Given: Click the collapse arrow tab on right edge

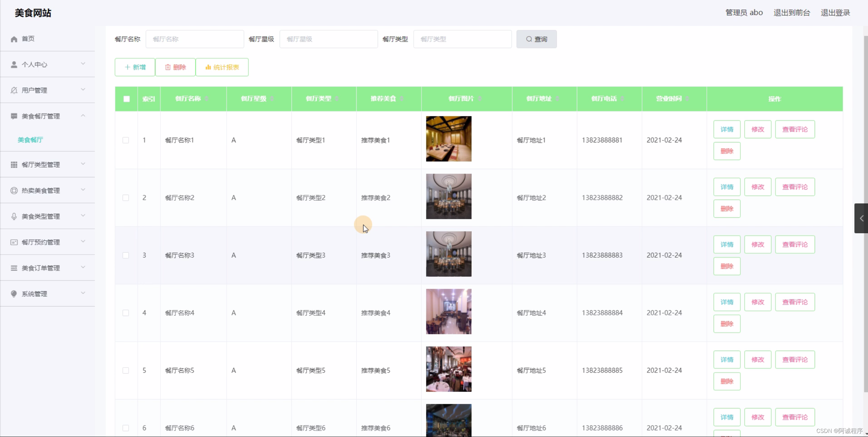Looking at the screenshot, I should [x=861, y=218].
